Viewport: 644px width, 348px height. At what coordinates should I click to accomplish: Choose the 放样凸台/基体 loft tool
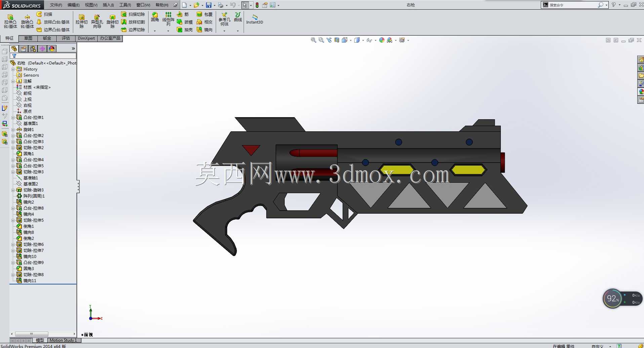point(53,22)
